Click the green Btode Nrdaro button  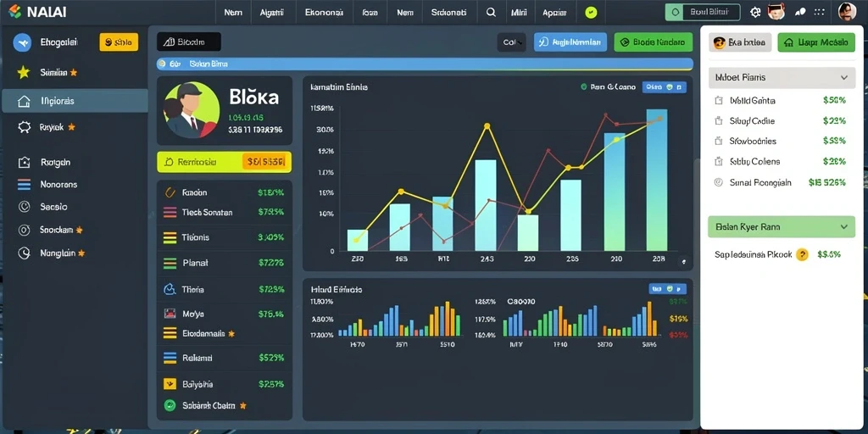coord(654,42)
